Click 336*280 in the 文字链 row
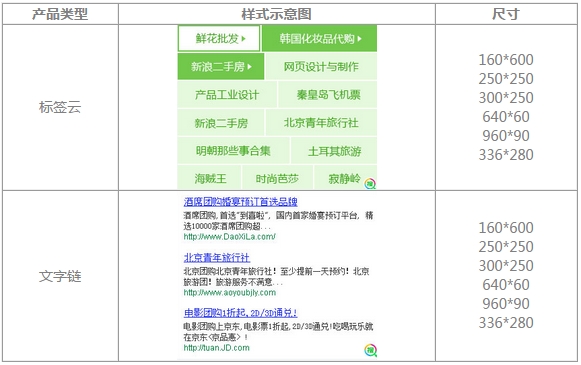 (506, 323)
